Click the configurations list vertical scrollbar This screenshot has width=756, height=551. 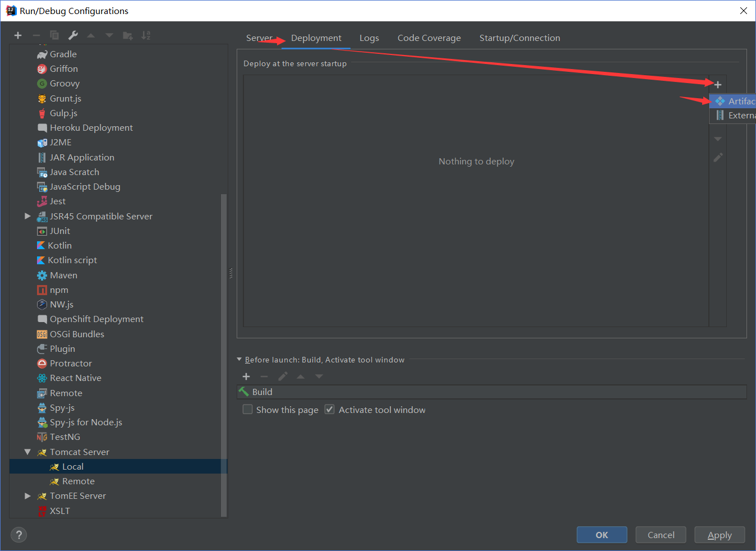click(224, 355)
